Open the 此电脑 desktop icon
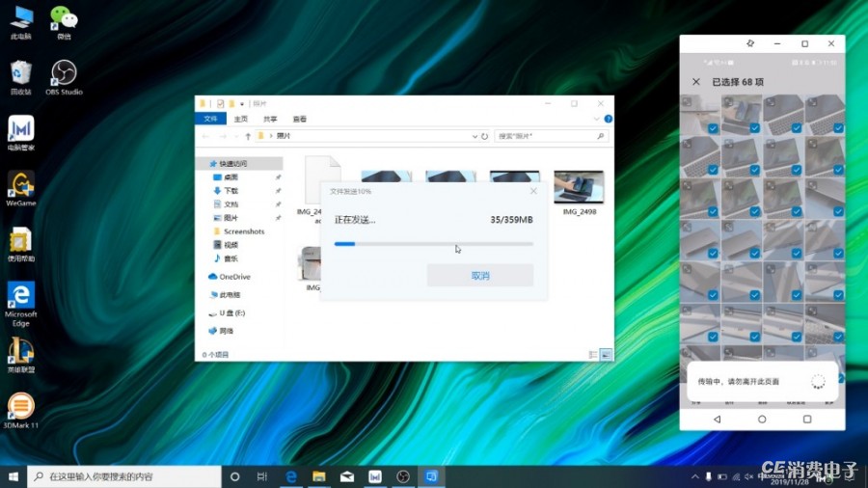868x488 pixels. click(x=21, y=23)
